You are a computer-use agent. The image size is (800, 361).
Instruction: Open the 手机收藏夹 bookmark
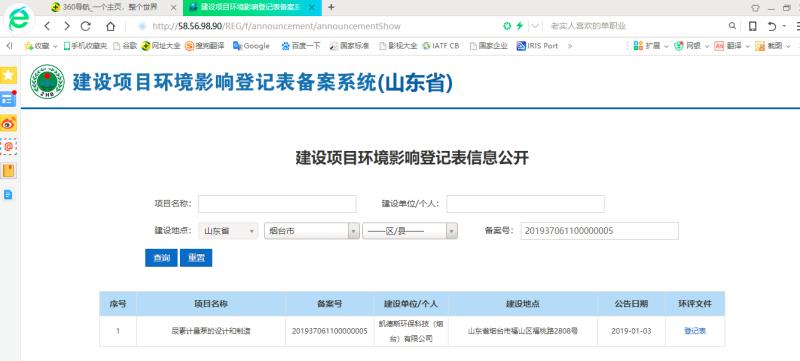click(x=85, y=46)
